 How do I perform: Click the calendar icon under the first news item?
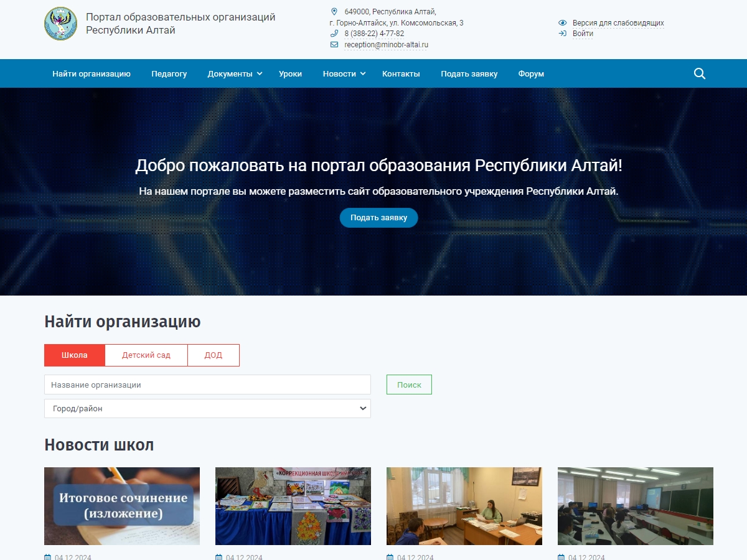tap(46, 556)
